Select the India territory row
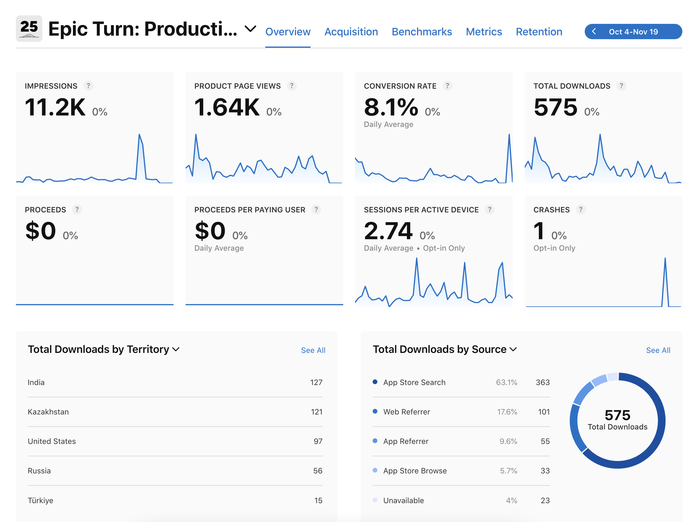Screen dimensions: 700x522 click(x=175, y=382)
